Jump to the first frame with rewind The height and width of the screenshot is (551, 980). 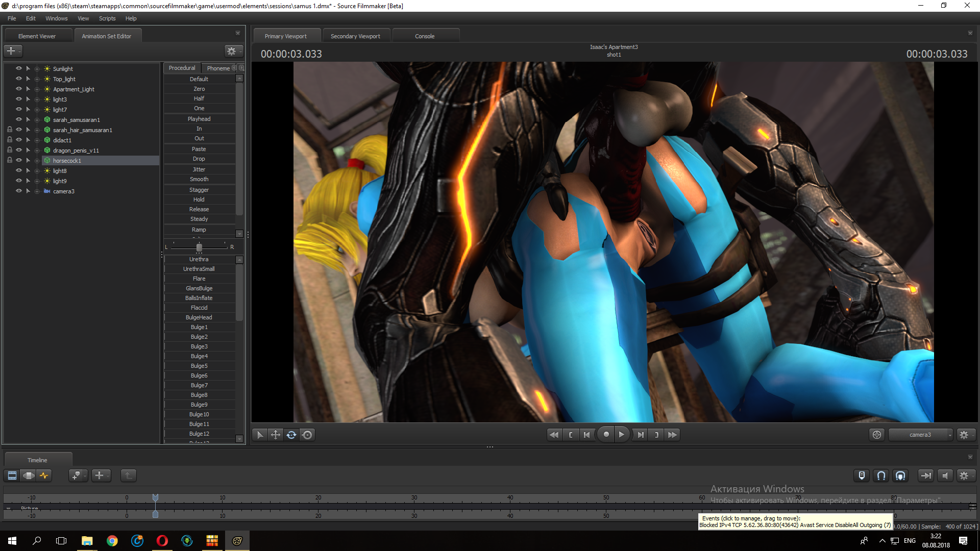click(554, 435)
